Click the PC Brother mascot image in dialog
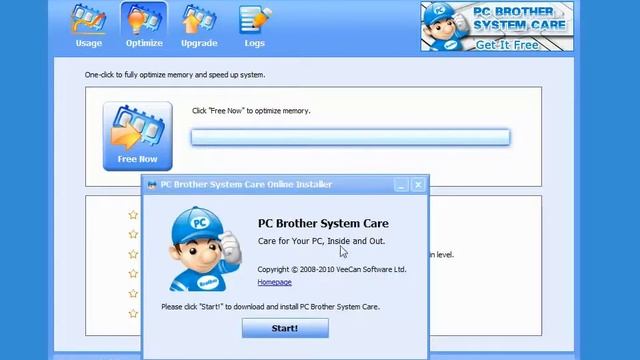The height and width of the screenshot is (360, 640). [x=205, y=249]
